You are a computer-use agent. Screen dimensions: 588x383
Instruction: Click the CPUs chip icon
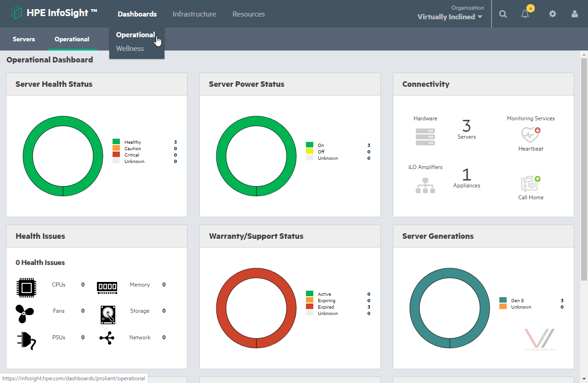pos(27,288)
